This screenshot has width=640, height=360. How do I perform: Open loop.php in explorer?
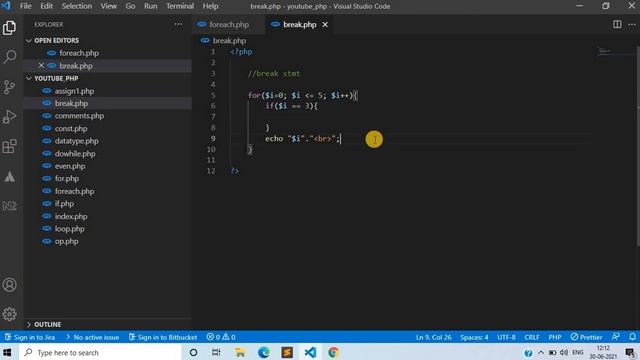108,229
